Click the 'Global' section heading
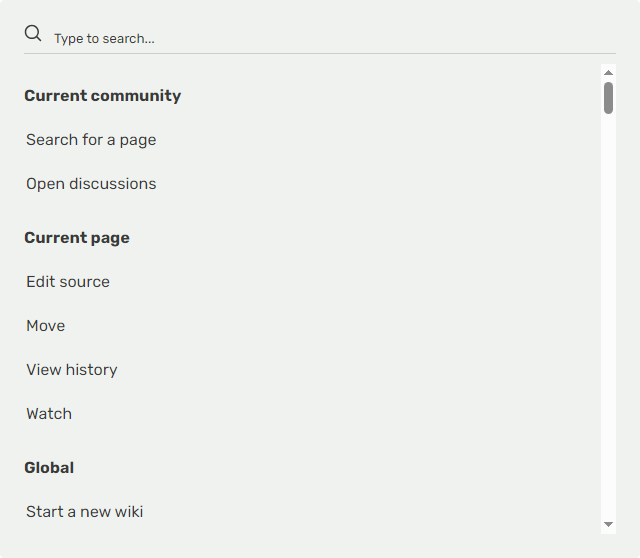Image resolution: width=640 pixels, height=558 pixels. click(x=49, y=468)
